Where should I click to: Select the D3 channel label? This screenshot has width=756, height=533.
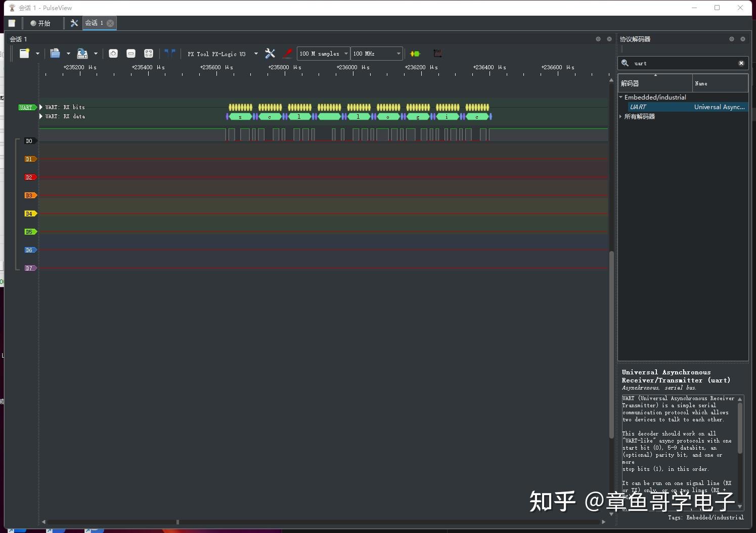[x=30, y=196]
